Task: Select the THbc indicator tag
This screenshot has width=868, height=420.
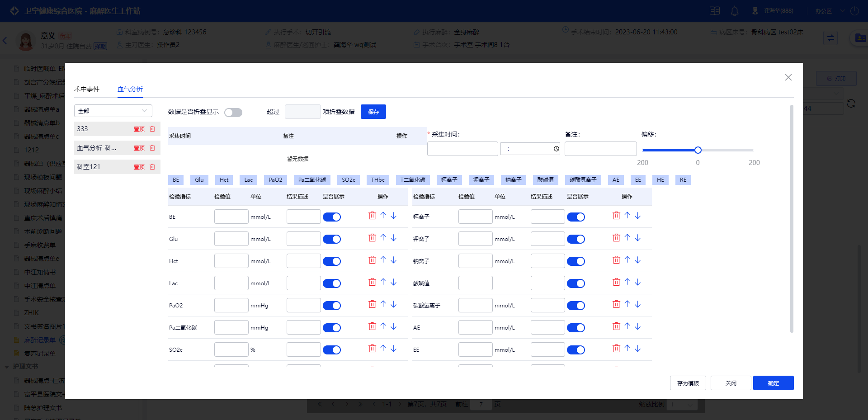Action: tap(378, 180)
